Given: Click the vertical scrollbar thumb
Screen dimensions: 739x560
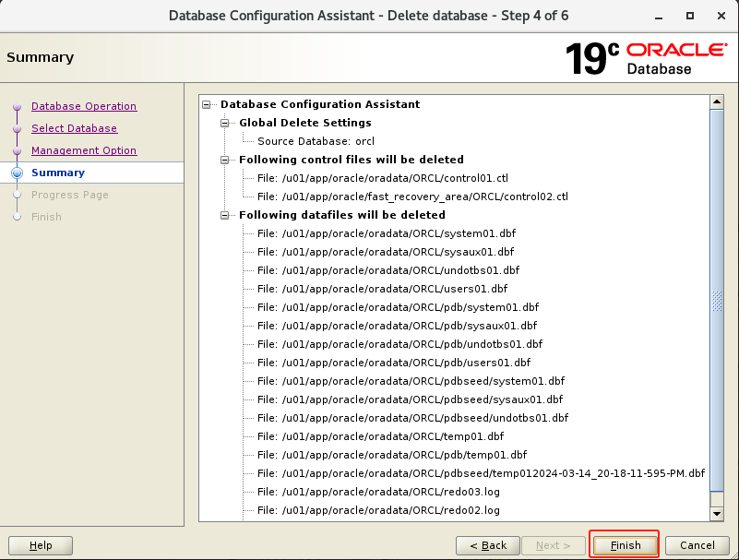Looking at the screenshot, I should 716,301.
